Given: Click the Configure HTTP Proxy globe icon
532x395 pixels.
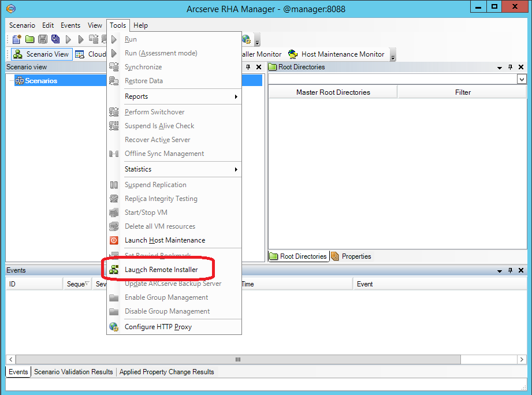Looking at the screenshot, I should point(114,327).
